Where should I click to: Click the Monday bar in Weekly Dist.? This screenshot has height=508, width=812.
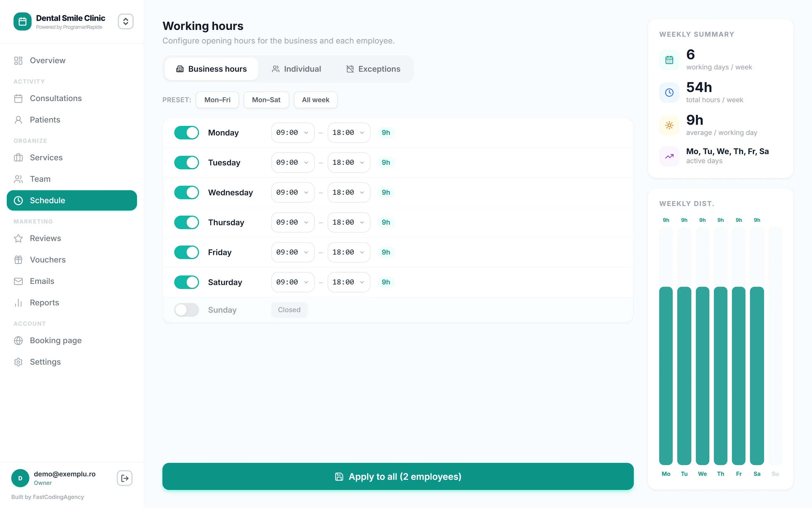point(666,376)
